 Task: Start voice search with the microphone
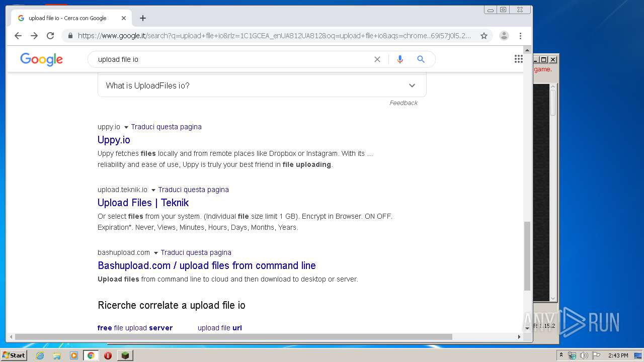click(400, 59)
